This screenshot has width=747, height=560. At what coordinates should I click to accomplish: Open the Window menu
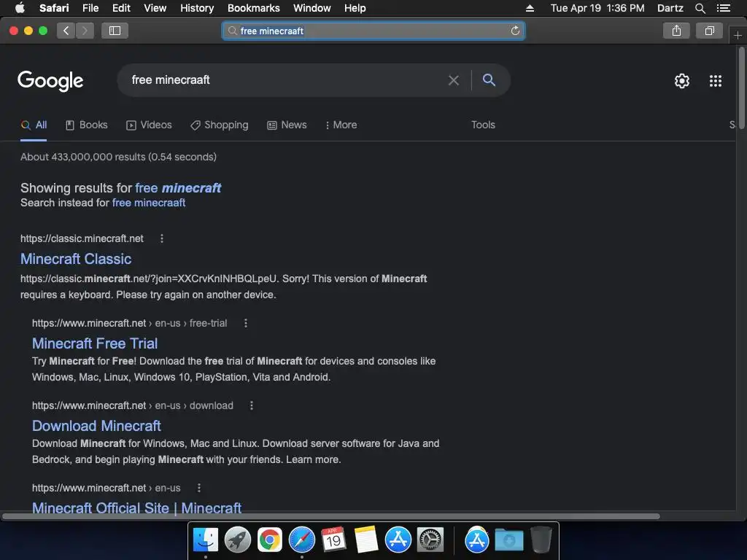pyautogui.click(x=311, y=8)
